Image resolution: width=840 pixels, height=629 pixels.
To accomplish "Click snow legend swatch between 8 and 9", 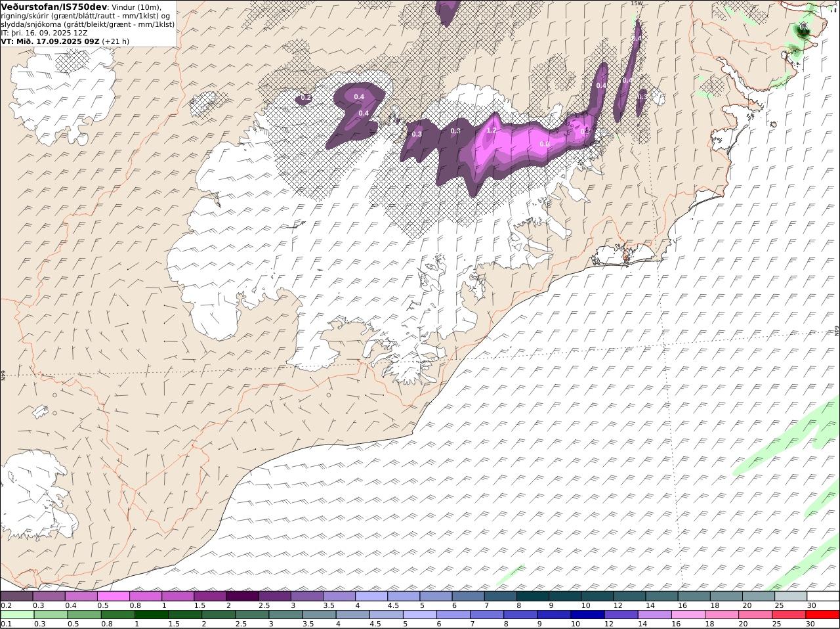I will point(534,596).
